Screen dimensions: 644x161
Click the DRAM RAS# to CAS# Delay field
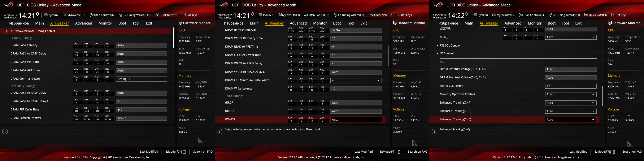[x=142, y=54]
